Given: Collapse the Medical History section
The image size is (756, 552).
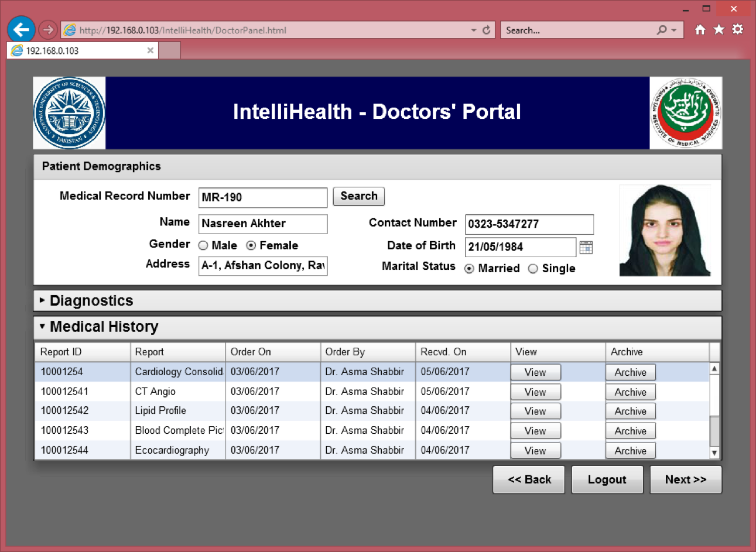Looking at the screenshot, I should [x=42, y=326].
